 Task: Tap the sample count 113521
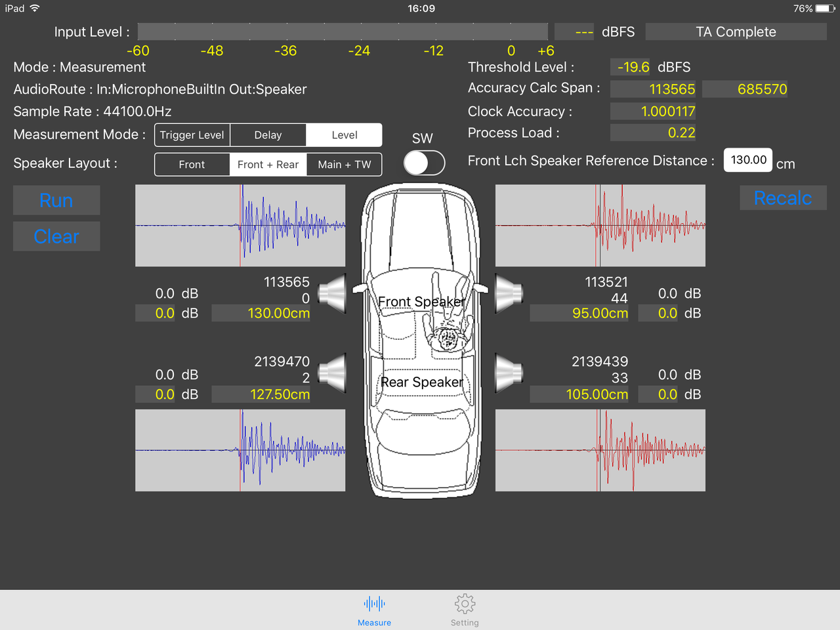tap(606, 282)
